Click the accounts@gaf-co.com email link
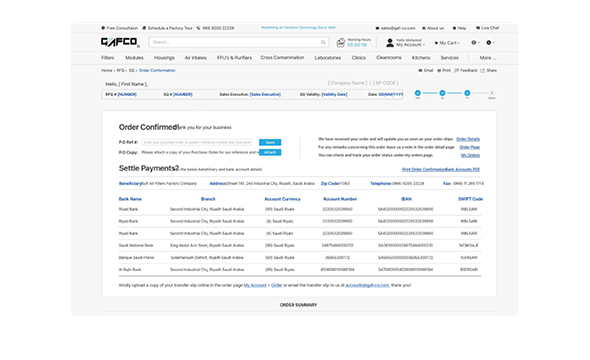 point(367,285)
